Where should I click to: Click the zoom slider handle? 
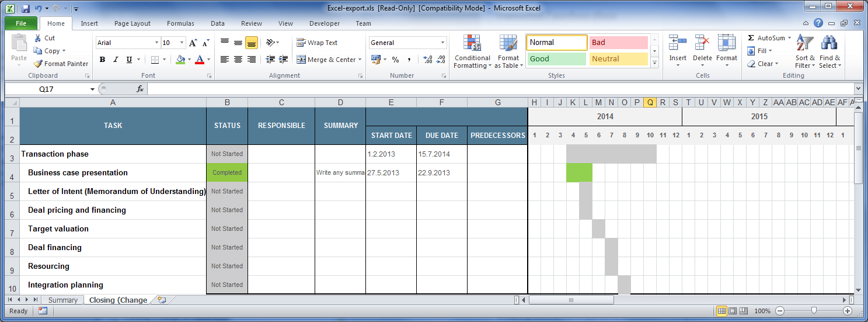tap(814, 311)
